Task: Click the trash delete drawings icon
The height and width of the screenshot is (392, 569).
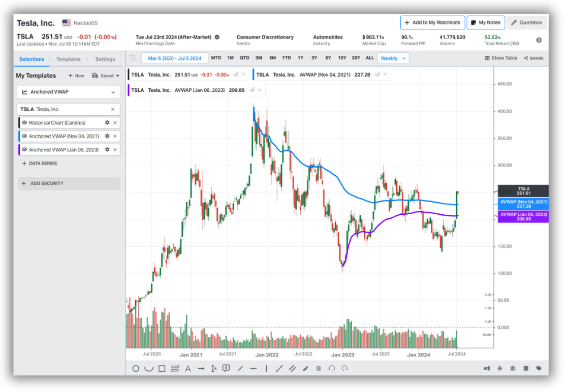Action: [x=319, y=369]
